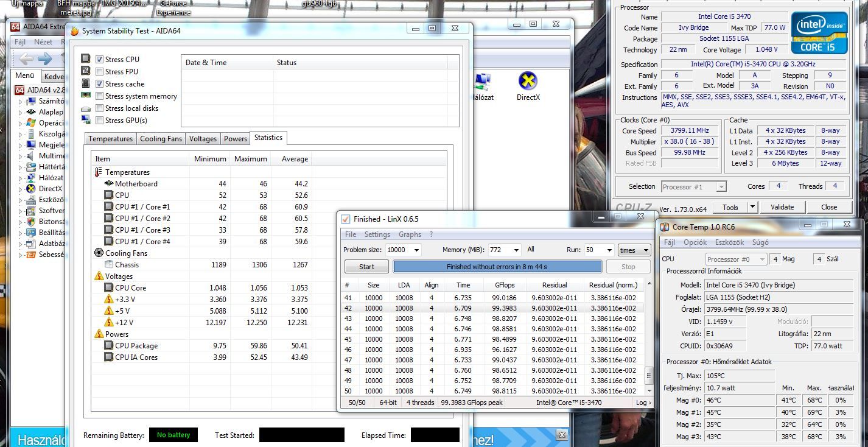Select Multimédia tree item icon

[x=32, y=156]
